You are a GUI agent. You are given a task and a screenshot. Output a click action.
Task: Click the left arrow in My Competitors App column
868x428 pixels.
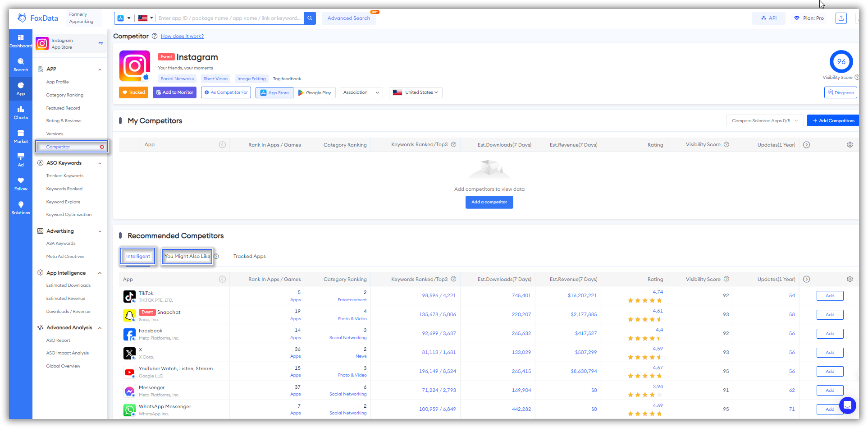point(222,145)
